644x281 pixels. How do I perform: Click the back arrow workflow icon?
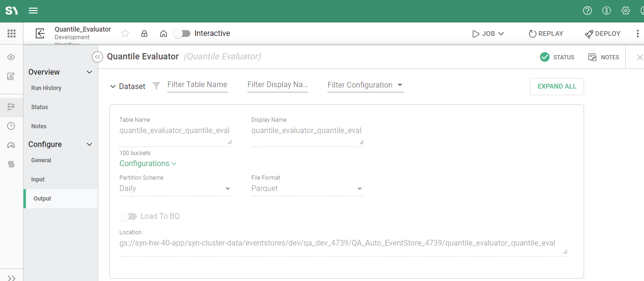click(x=40, y=34)
